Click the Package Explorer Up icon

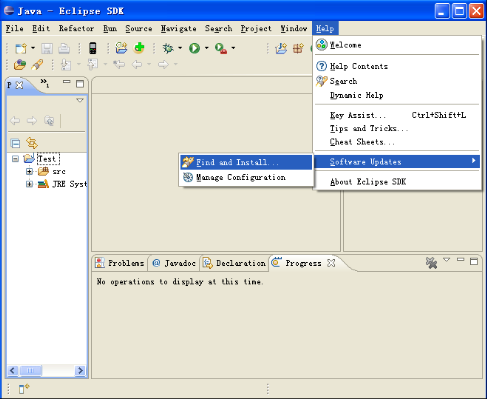[49, 120]
